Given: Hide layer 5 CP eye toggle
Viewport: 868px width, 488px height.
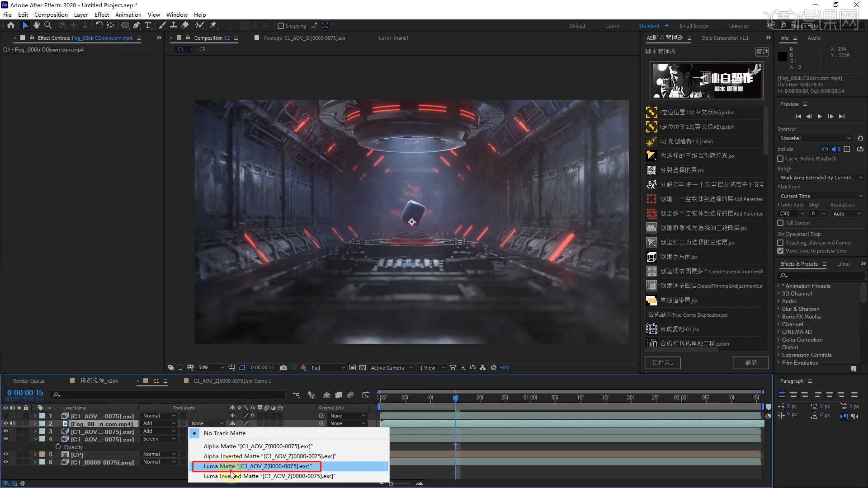Looking at the screenshot, I should point(5,454).
